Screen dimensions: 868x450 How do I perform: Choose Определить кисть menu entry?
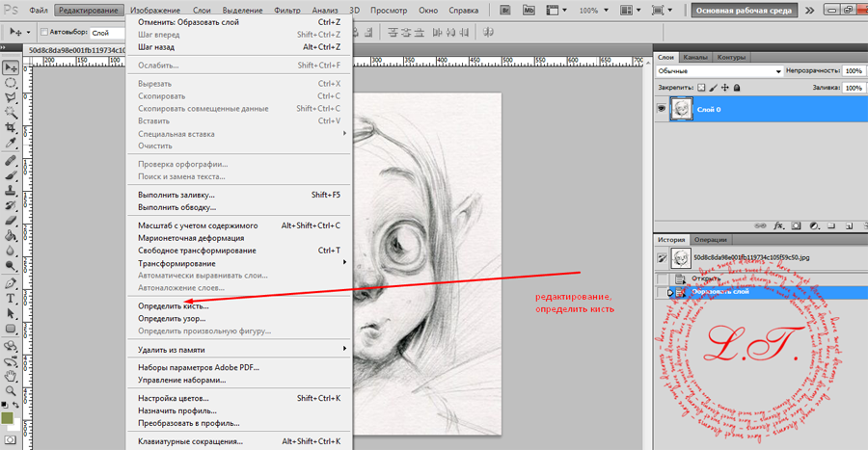click(239, 305)
